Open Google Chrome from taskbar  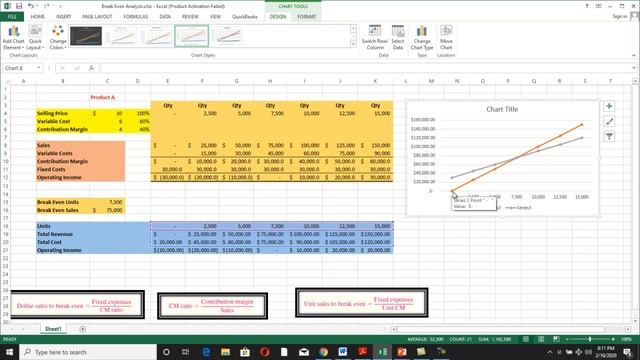(x=323, y=352)
